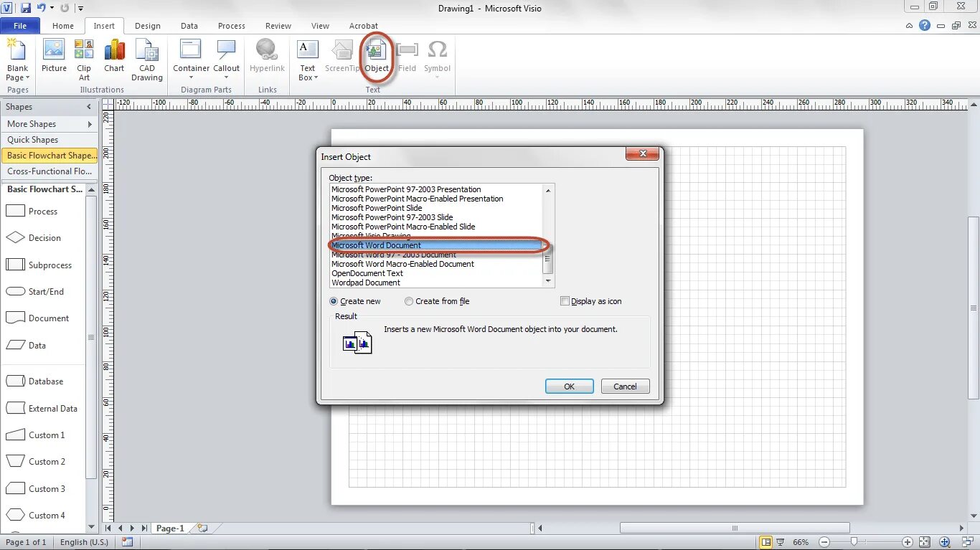
Task: Click the Blank Page icon in the ribbon
Action: [16, 50]
